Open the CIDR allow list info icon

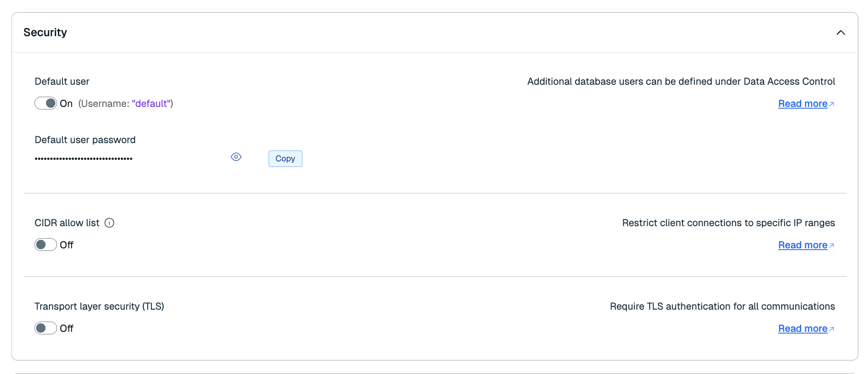109,223
